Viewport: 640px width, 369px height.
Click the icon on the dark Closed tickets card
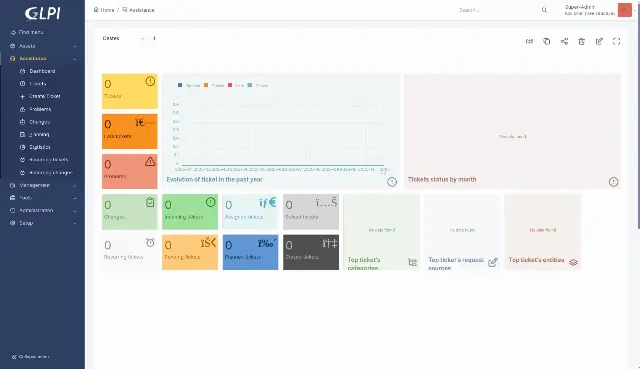[330, 244]
